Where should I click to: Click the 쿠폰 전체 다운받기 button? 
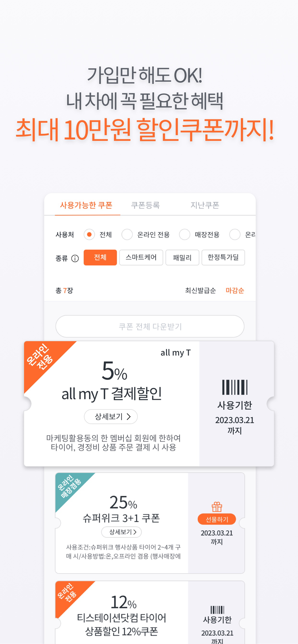click(150, 327)
